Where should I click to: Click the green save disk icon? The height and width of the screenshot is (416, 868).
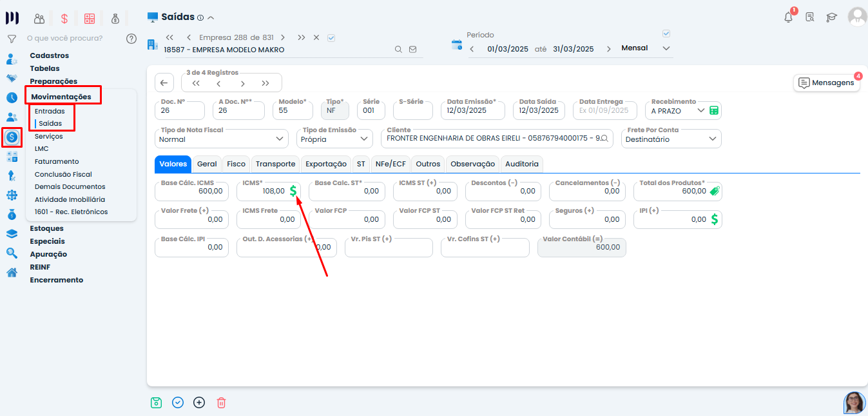[156, 402]
